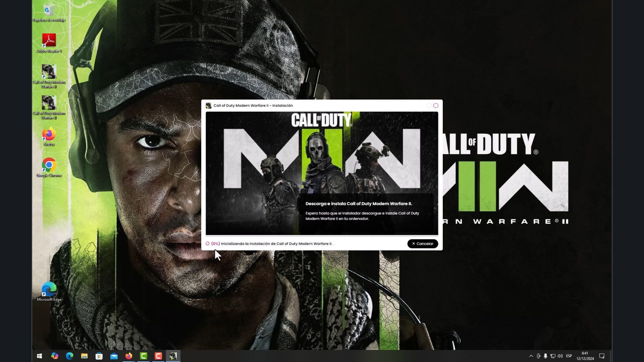This screenshot has height=362, width=644.
Task: Switch to Firefox in the taskbar
Action: (129, 356)
